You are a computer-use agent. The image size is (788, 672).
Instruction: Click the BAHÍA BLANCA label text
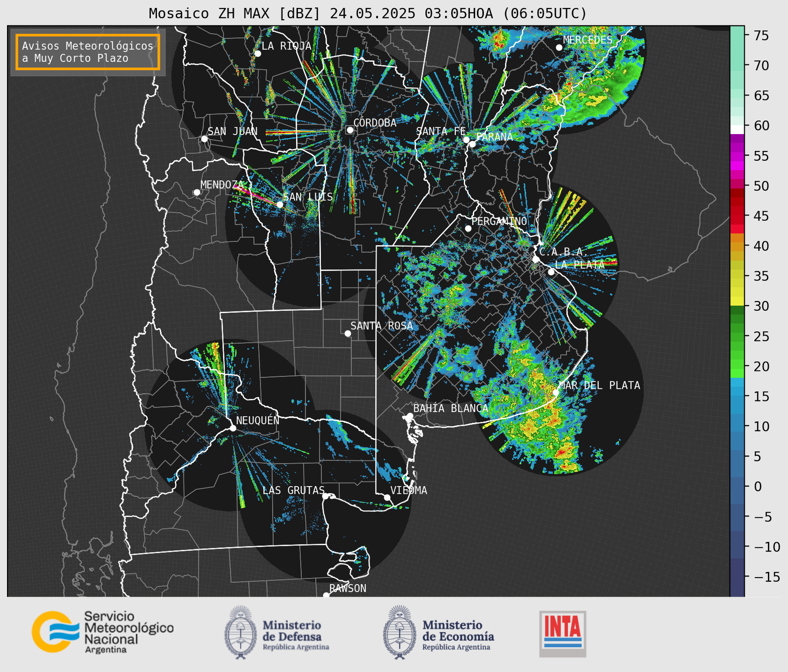[x=451, y=408]
